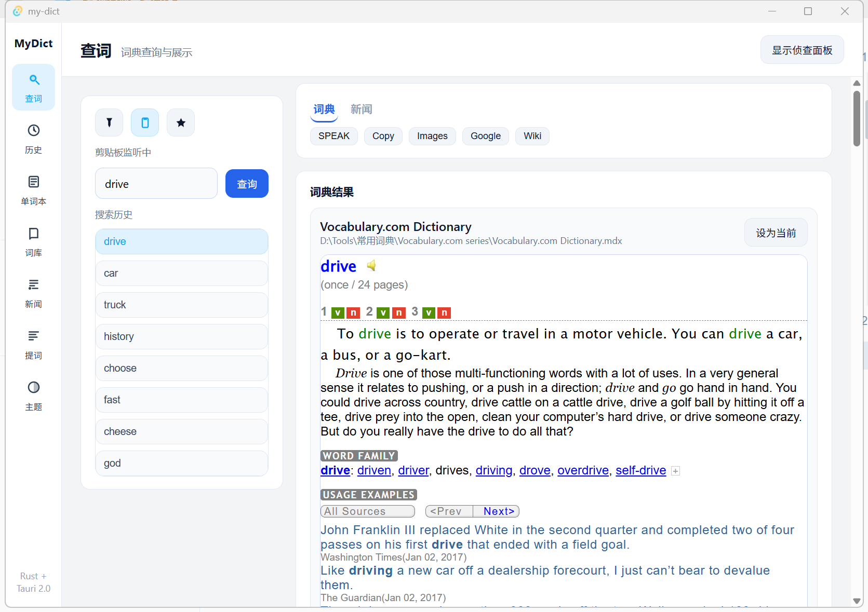Toggle 显示侦查面板 panel button
868x612 pixels.
click(x=802, y=50)
